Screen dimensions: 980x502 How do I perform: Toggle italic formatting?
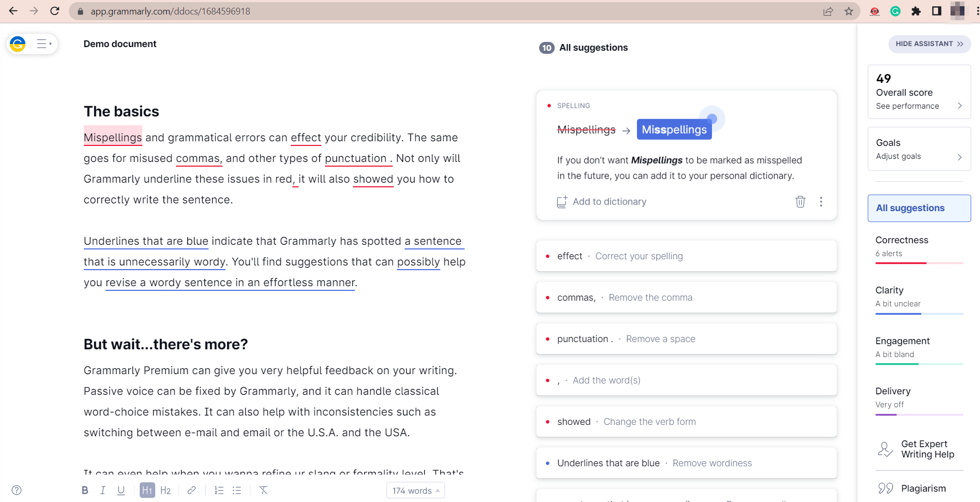[x=103, y=490]
